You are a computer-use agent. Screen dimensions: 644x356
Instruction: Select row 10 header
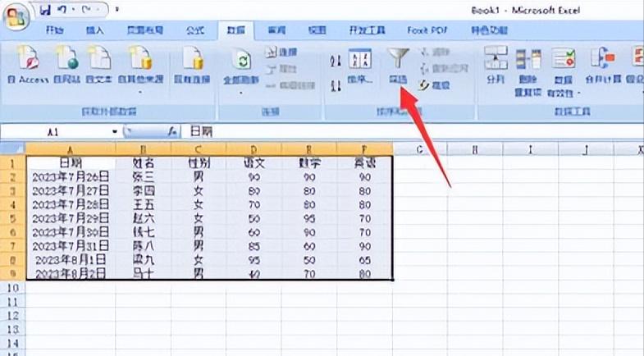pos(12,288)
